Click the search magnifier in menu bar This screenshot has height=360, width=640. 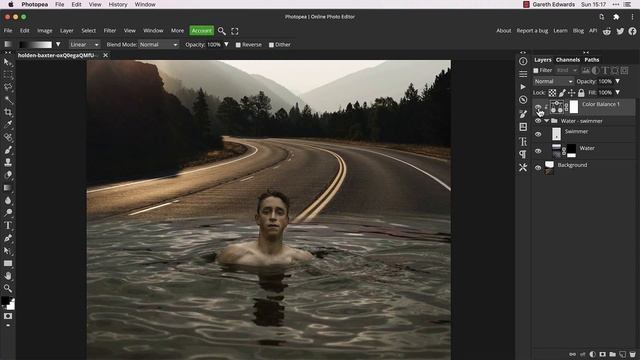[222, 31]
